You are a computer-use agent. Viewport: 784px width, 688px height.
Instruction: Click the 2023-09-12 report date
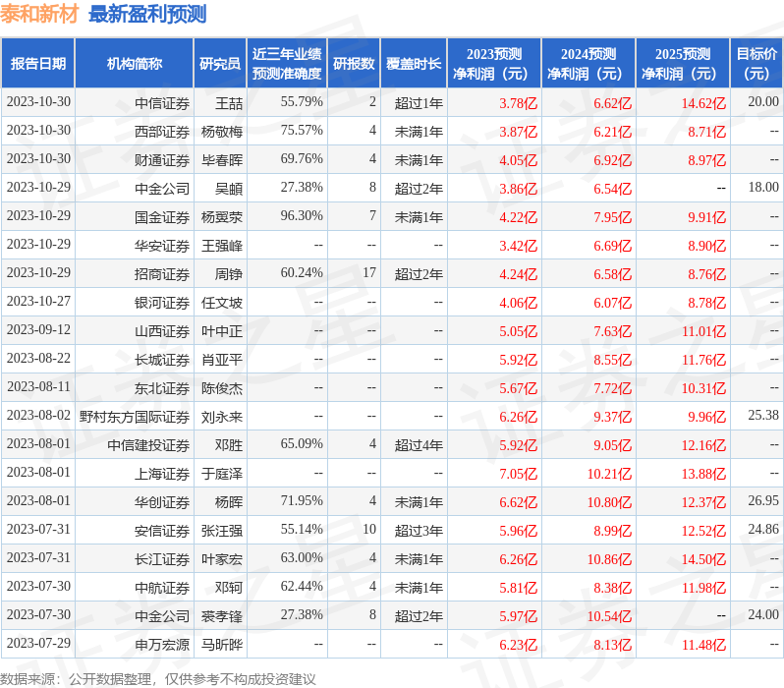point(38,330)
